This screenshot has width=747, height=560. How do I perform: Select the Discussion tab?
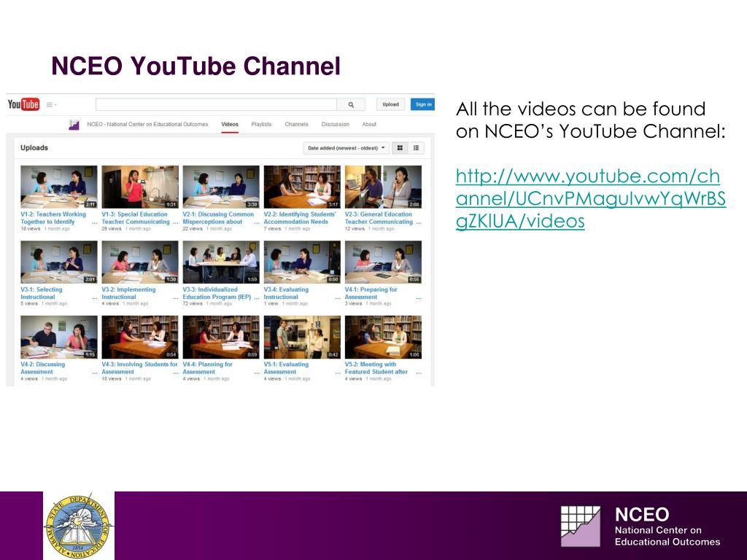click(x=336, y=124)
